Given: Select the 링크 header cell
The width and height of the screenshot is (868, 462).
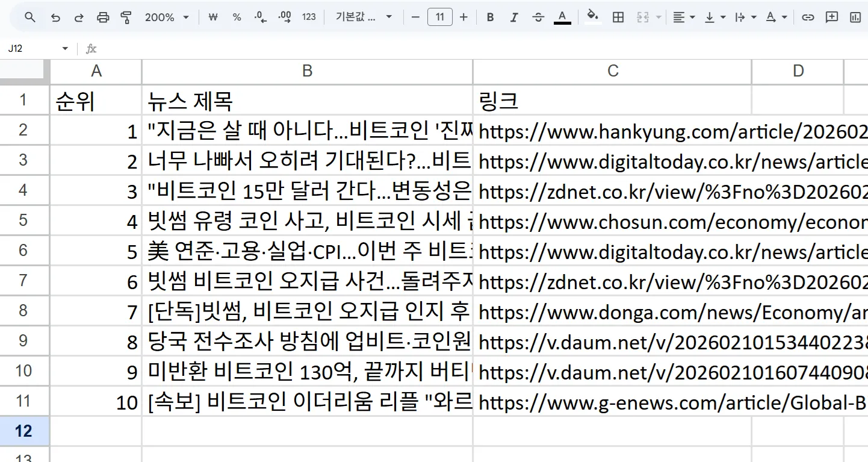Looking at the screenshot, I should [612, 99].
